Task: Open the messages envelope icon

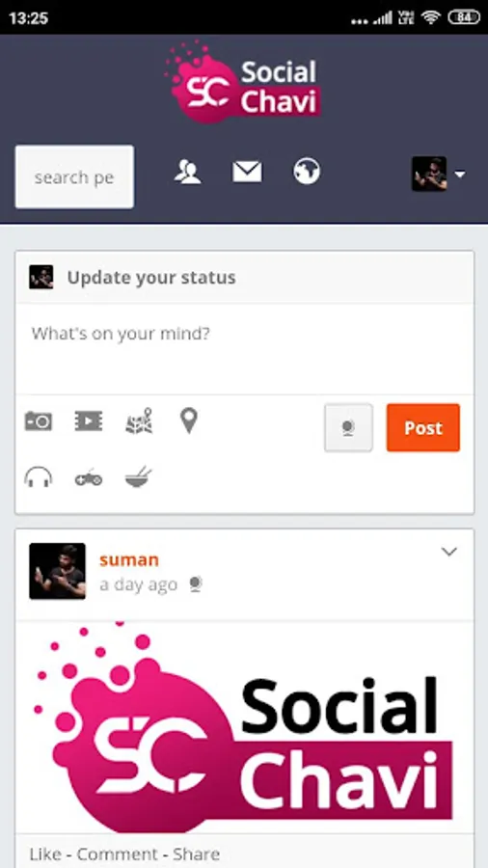Action: [x=247, y=172]
